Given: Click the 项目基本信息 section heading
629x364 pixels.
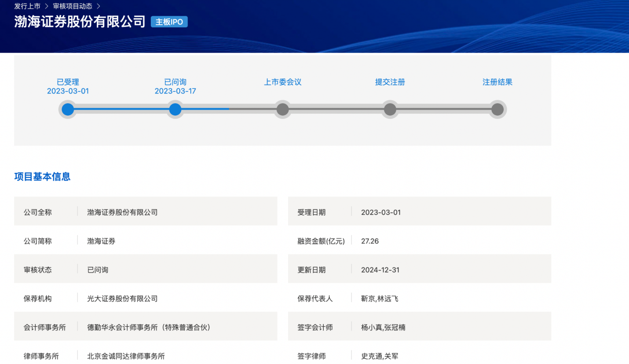Looking at the screenshot, I should pyautogui.click(x=42, y=177).
